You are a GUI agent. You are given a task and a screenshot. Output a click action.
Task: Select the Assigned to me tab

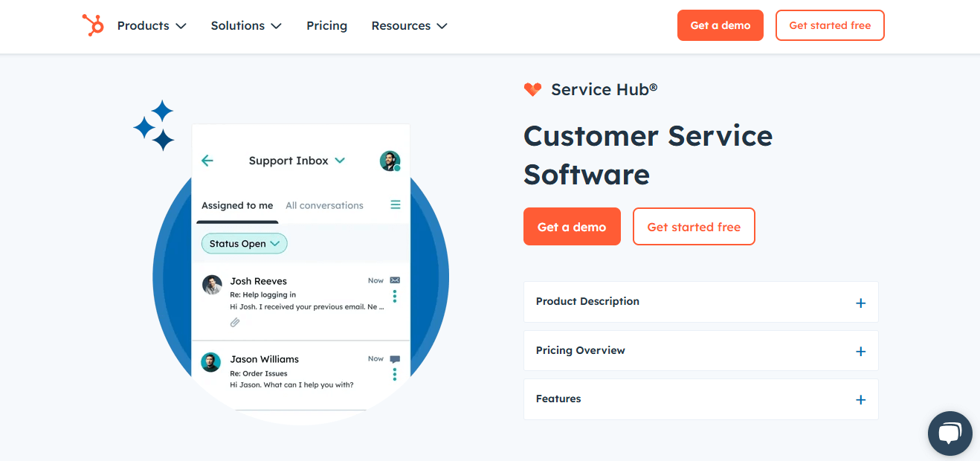[236, 205]
